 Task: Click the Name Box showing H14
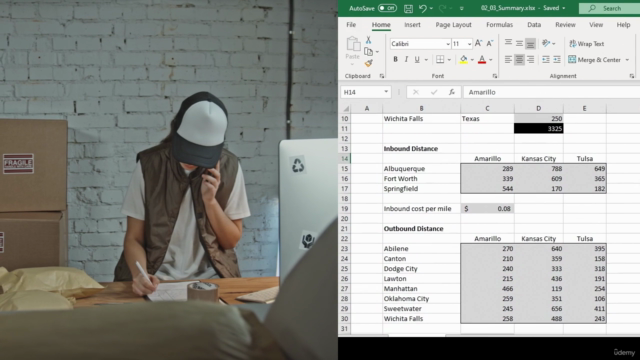click(366, 92)
